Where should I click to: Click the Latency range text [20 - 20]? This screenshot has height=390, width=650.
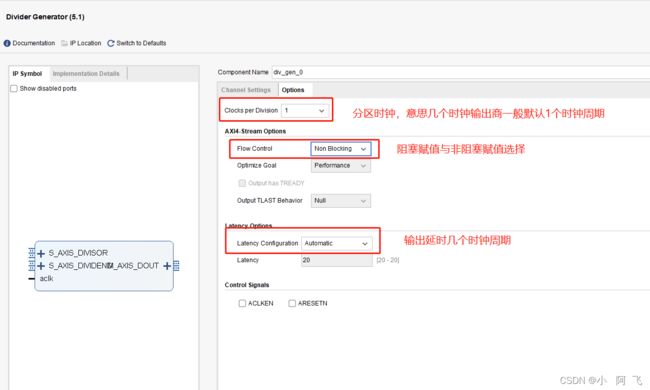pyautogui.click(x=388, y=260)
